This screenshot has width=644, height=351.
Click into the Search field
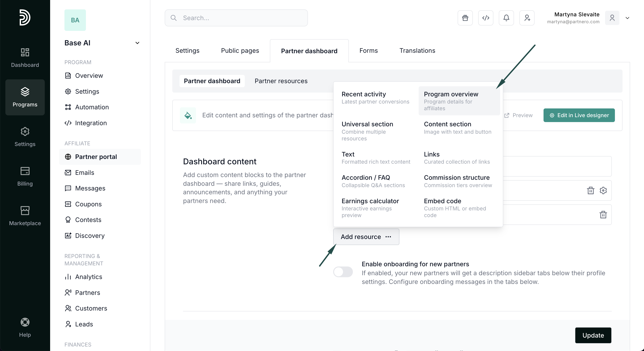(236, 18)
